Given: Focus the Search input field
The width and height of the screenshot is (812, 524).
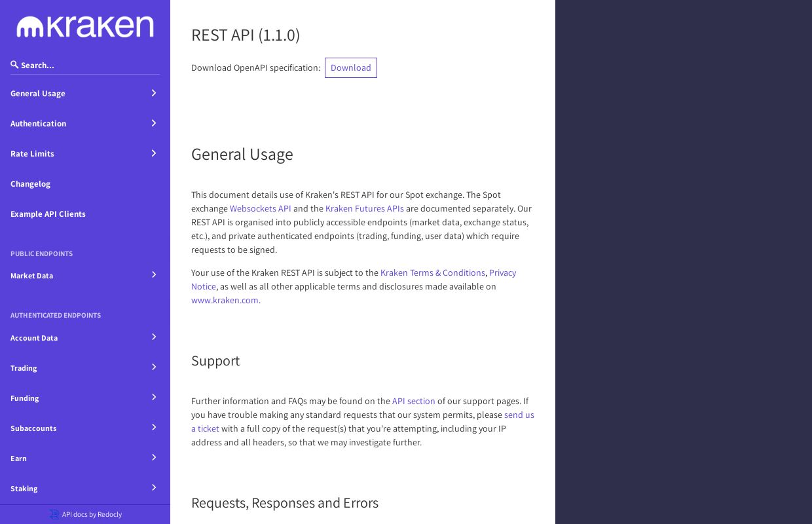Looking at the screenshot, I should pyautogui.click(x=85, y=65).
